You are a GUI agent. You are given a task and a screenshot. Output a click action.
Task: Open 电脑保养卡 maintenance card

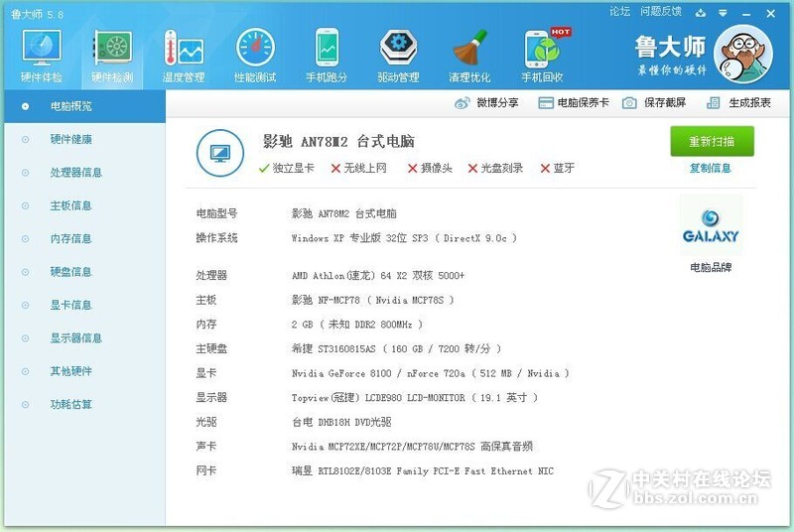click(x=574, y=103)
